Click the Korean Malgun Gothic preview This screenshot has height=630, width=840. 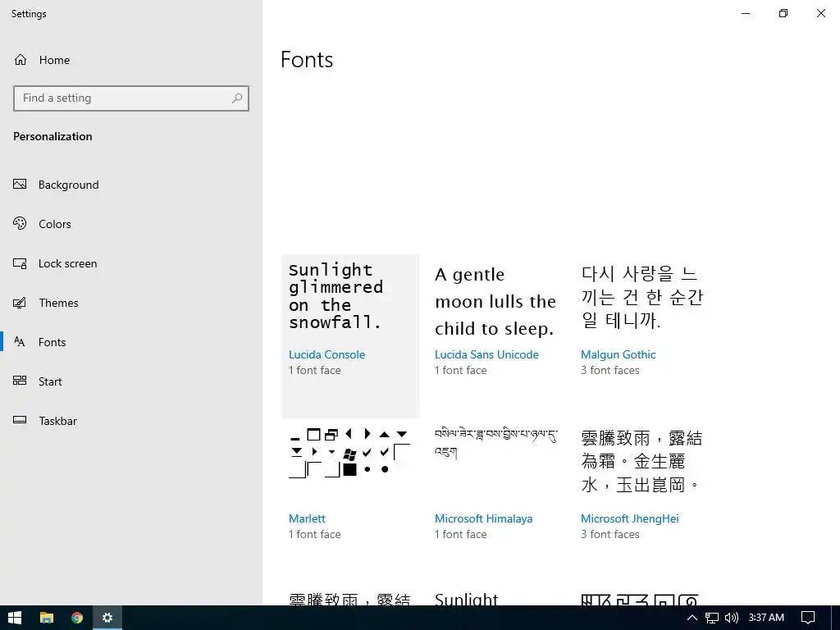(641, 297)
